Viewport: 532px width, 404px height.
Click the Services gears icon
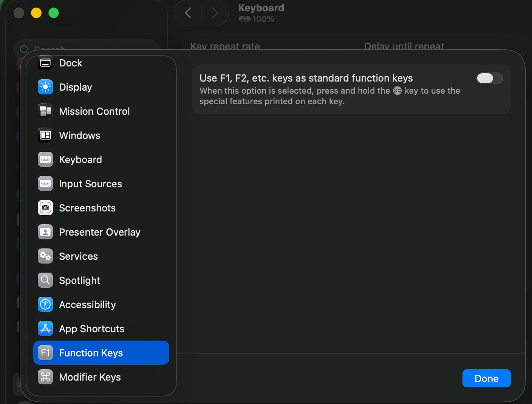point(45,256)
